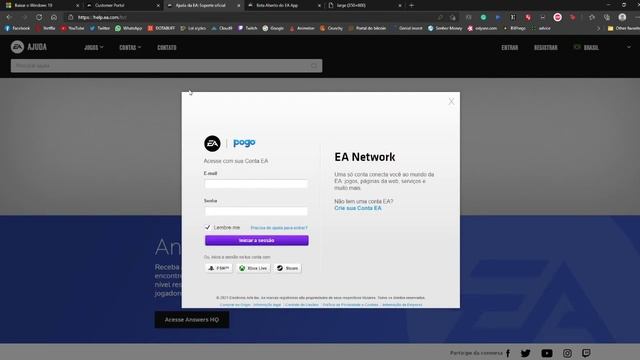
Task: Toggle the Lembre-me checkbox
Action: pos(207,227)
